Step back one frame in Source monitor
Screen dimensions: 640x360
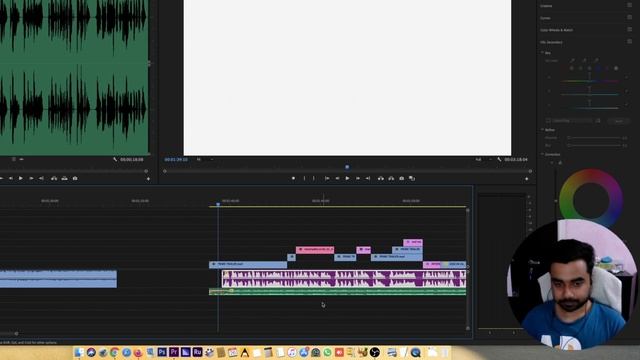11,178
